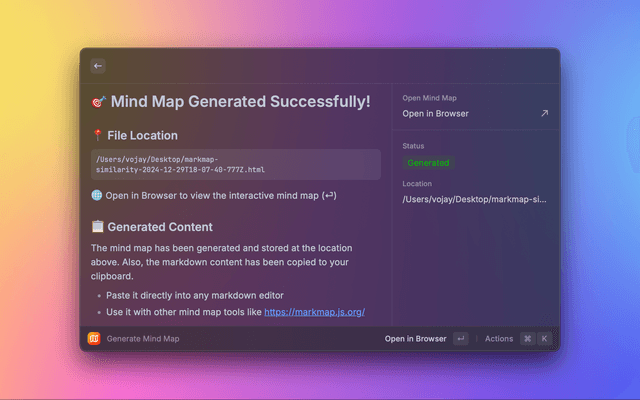Viewport: 640px width, 400px height.
Task: Click the truncated Location path in the sidebar
Action: pyautogui.click(x=475, y=199)
